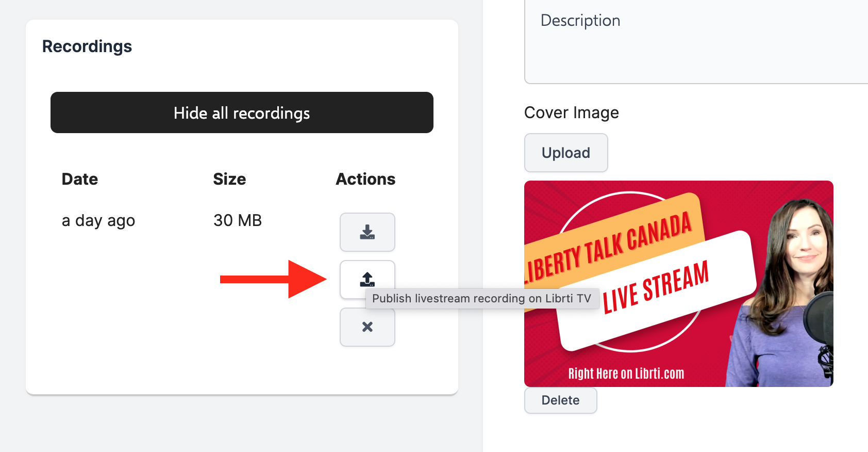The width and height of the screenshot is (868, 452).
Task: Download the recording from a day ago
Action: coord(367,232)
